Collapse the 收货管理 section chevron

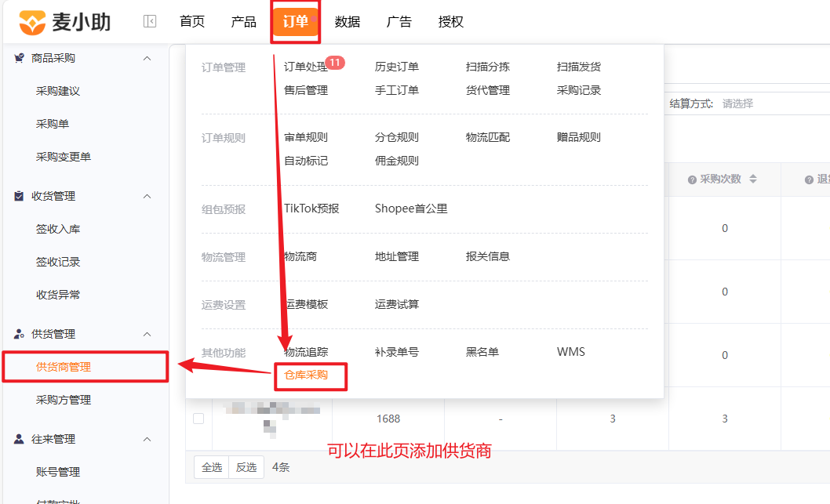[x=147, y=196]
